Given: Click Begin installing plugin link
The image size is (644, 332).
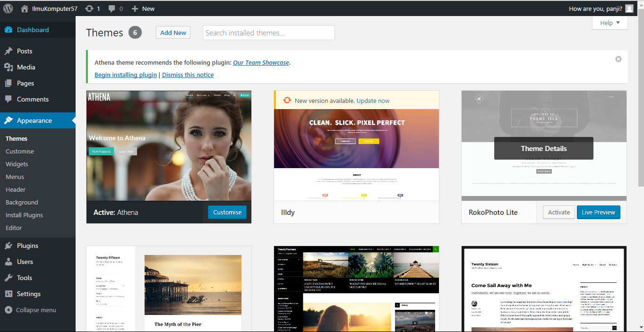Looking at the screenshot, I should click(126, 75).
